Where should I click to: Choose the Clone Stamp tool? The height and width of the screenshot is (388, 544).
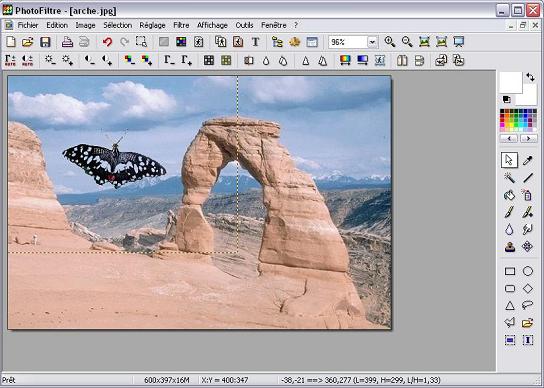pyautogui.click(x=509, y=247)
